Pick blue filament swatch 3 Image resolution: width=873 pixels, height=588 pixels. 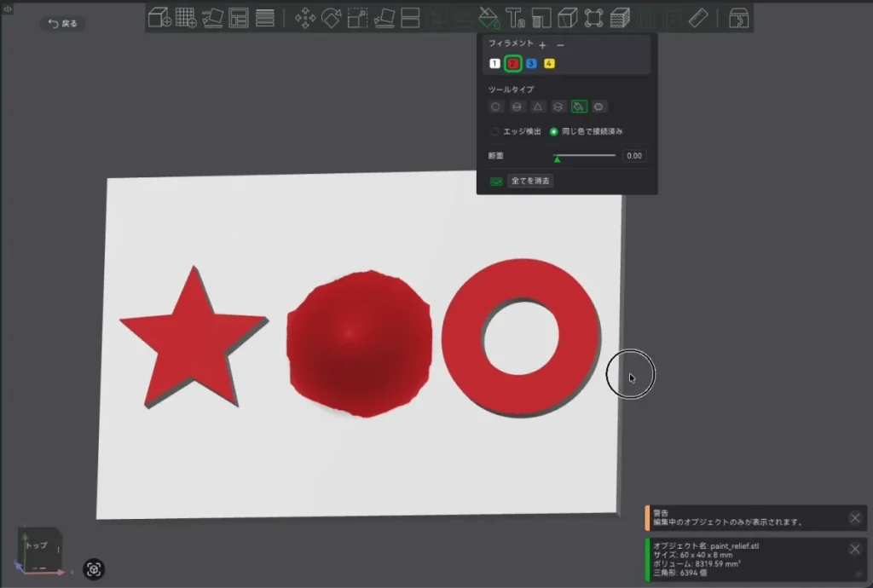point(531,63)
